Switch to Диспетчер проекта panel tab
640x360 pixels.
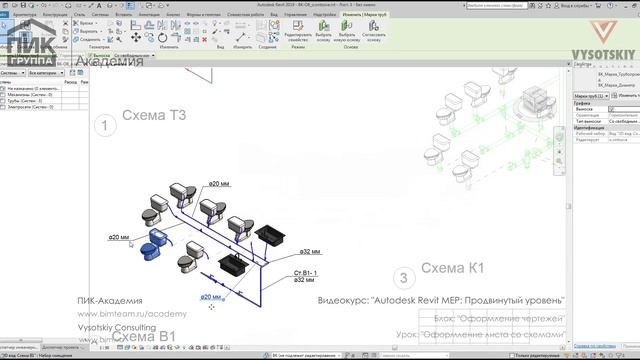[x=63, y=347]
